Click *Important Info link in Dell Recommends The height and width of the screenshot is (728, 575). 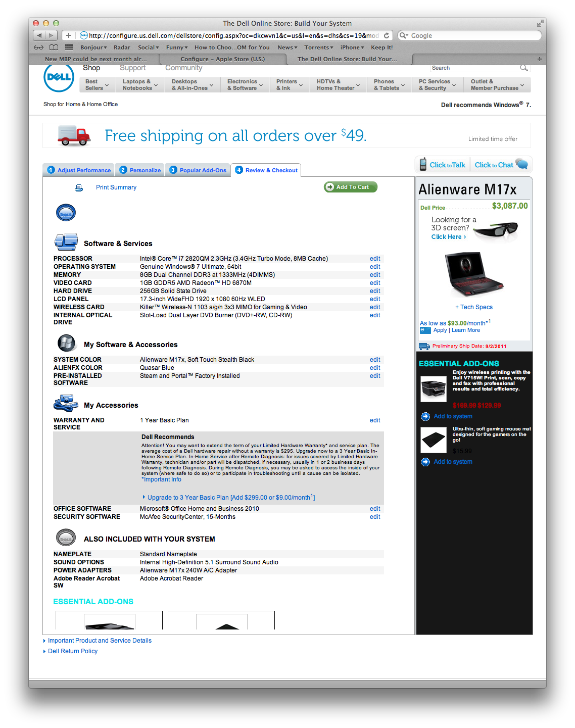pos(161,479)
